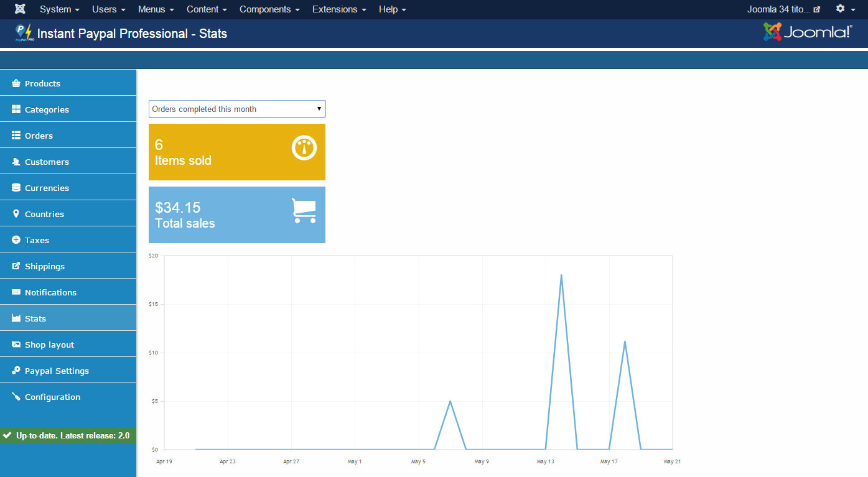Image resolution: width=868 pixels, height=477 pixels.
Task: Click the chart peak near May 17
Action: (x=625, y=341)
